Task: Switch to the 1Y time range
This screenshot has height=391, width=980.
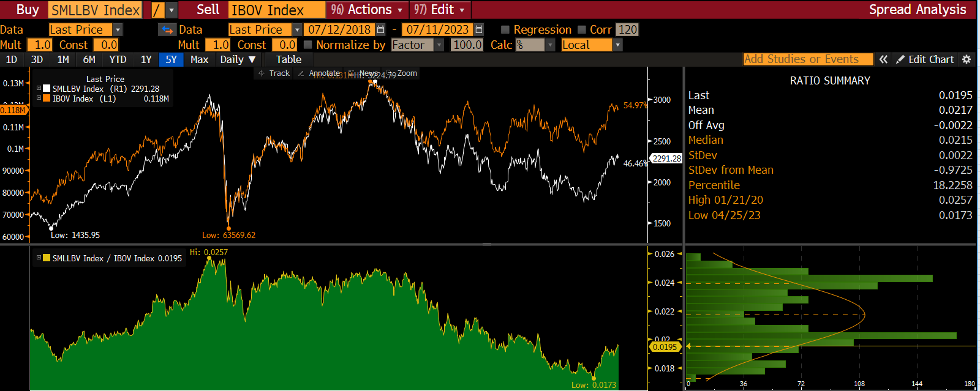Action: (x=146, y=59)
